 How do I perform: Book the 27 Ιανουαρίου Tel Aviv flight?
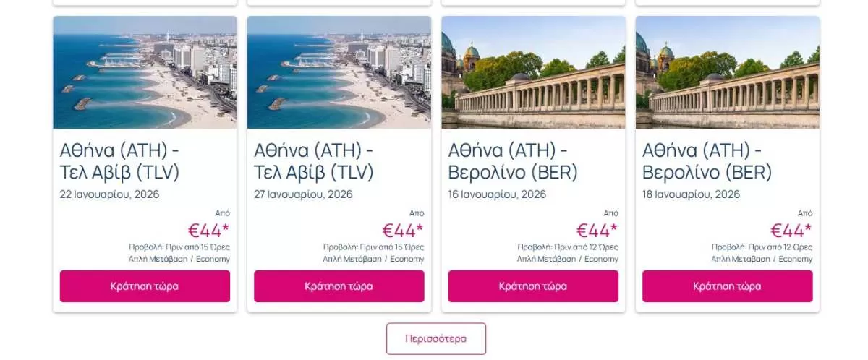(x=339, y=286)
